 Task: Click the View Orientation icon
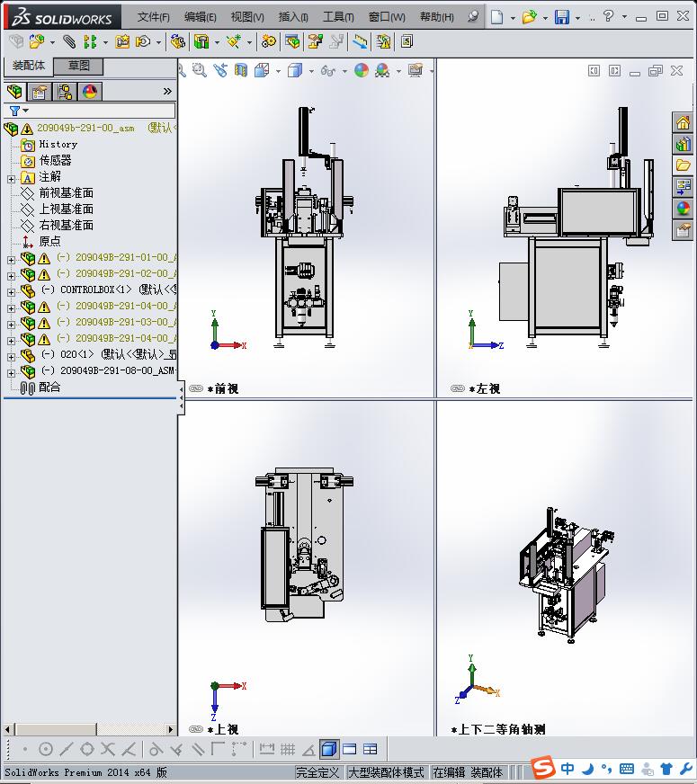(262, 70)
